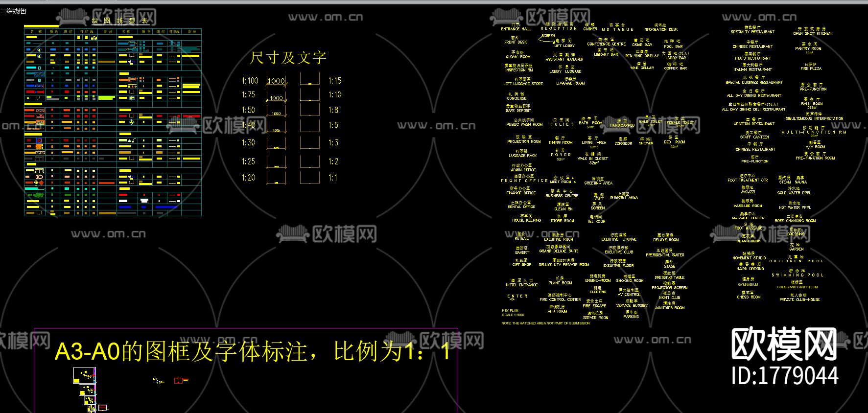This screenshot has height=413, width=868.
Task: Pick the 1:8 scale label
Action: click(333, 110)
